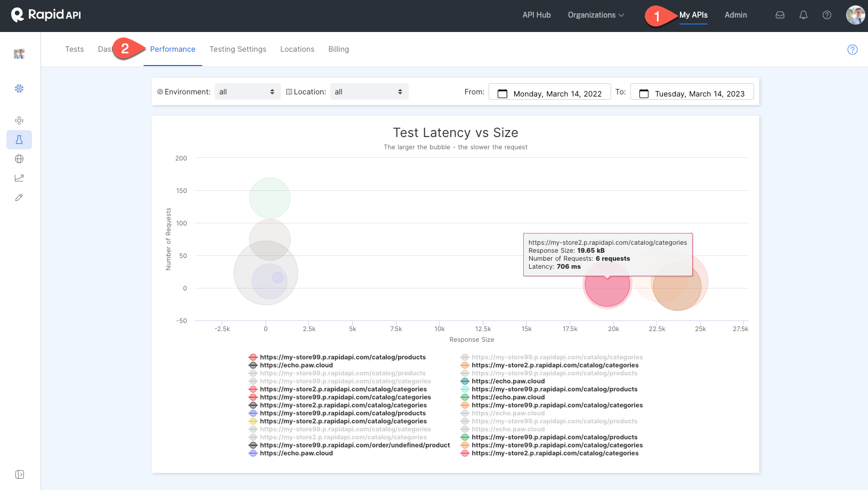Open the user profile avatar
The height and width of the screenshot is (490, 868).
(x=856, y=15)
